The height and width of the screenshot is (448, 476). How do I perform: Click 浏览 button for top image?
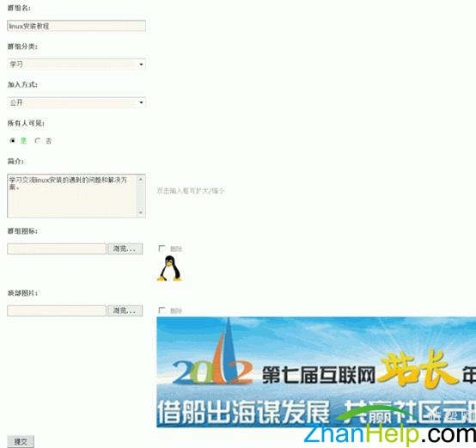125,310
